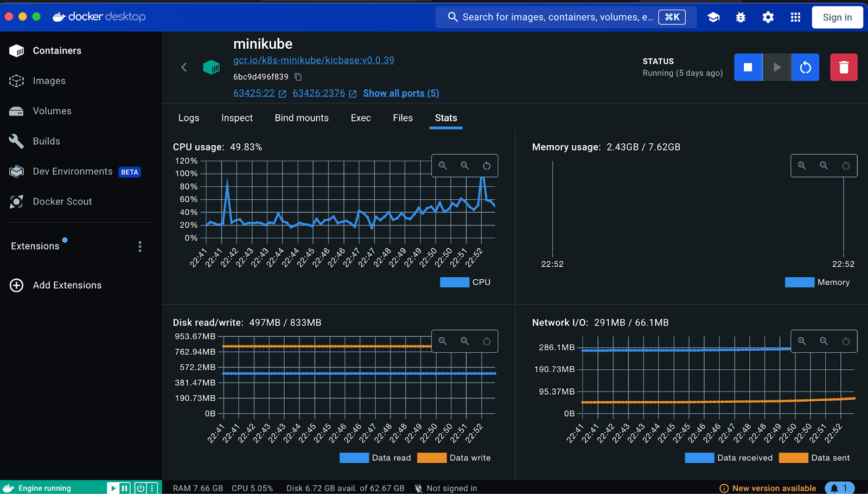Click the start (play) container button

pos(777,67)
